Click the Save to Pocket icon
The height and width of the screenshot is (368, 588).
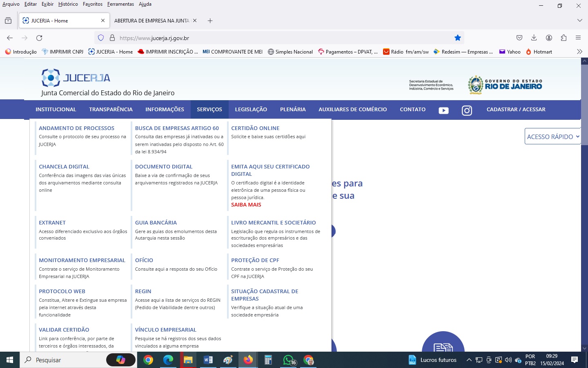tap(519, 38)
